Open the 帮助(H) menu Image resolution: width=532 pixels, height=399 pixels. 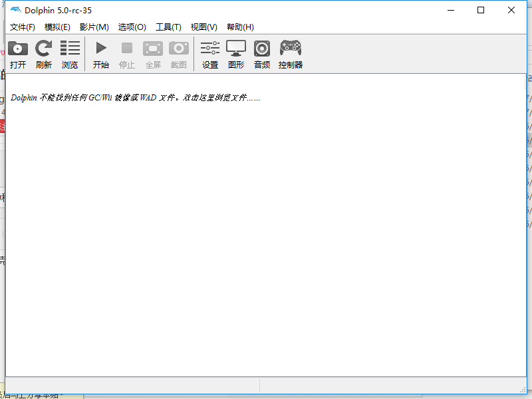coord(240,27)
